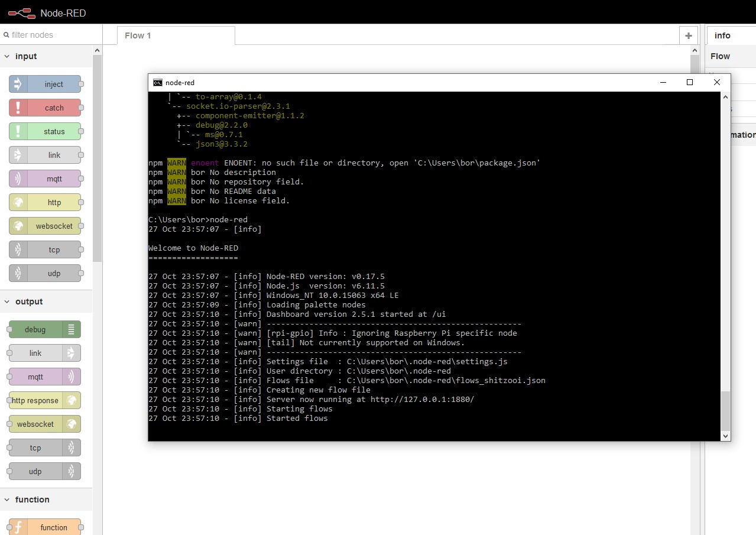Click the 'No license field.' warning line
Viewport: 756px width, 535px height.
pyautogui.click(x=219, y=201)
